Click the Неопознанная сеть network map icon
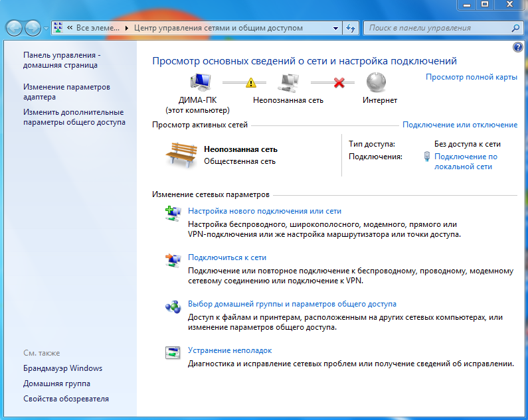Viewport: 528px width, 420px height. [289, 83]
